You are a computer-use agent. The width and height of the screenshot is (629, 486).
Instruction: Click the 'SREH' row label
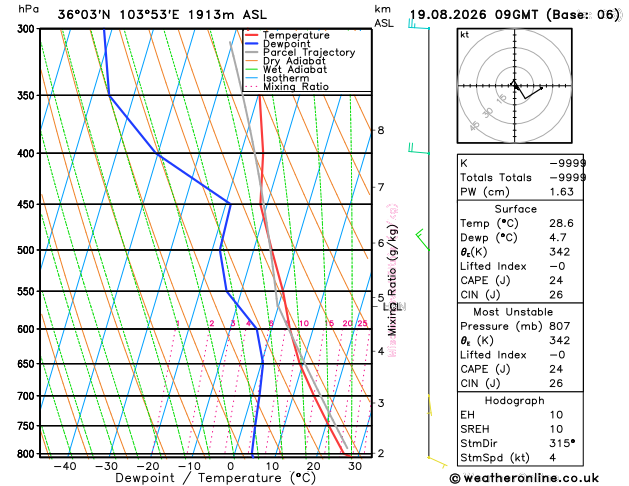[x=475, y=429]
